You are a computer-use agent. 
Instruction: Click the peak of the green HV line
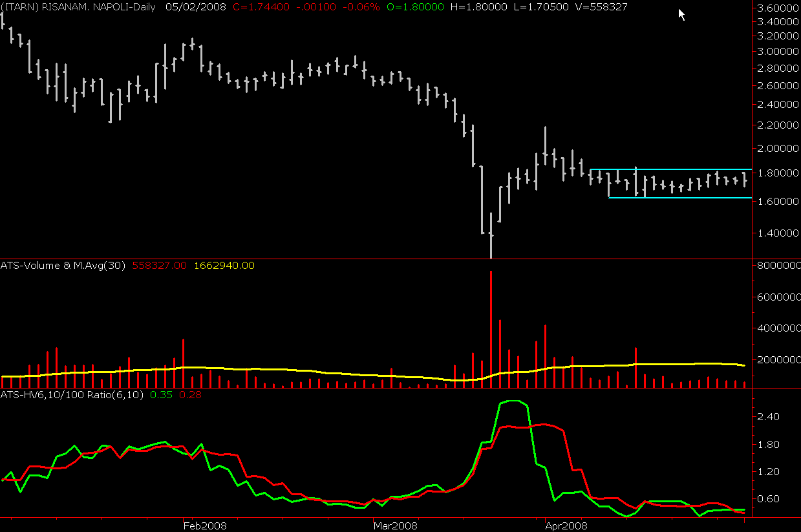(513, 401)
